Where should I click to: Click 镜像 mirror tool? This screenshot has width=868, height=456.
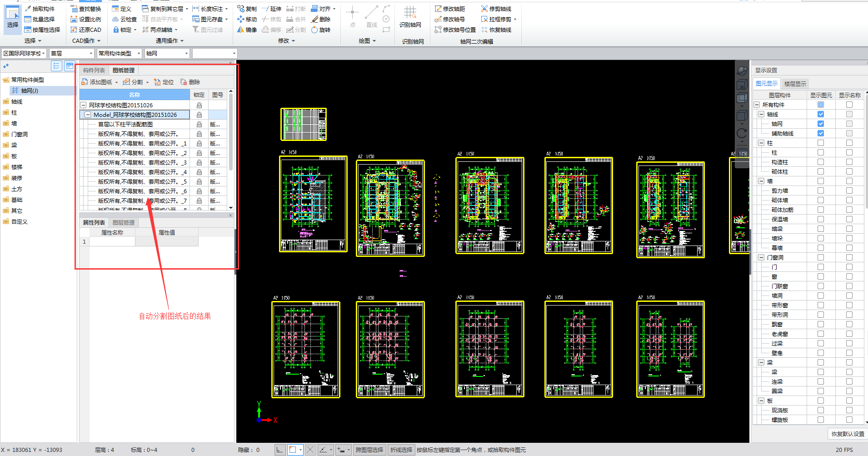[x=247, y=30]
